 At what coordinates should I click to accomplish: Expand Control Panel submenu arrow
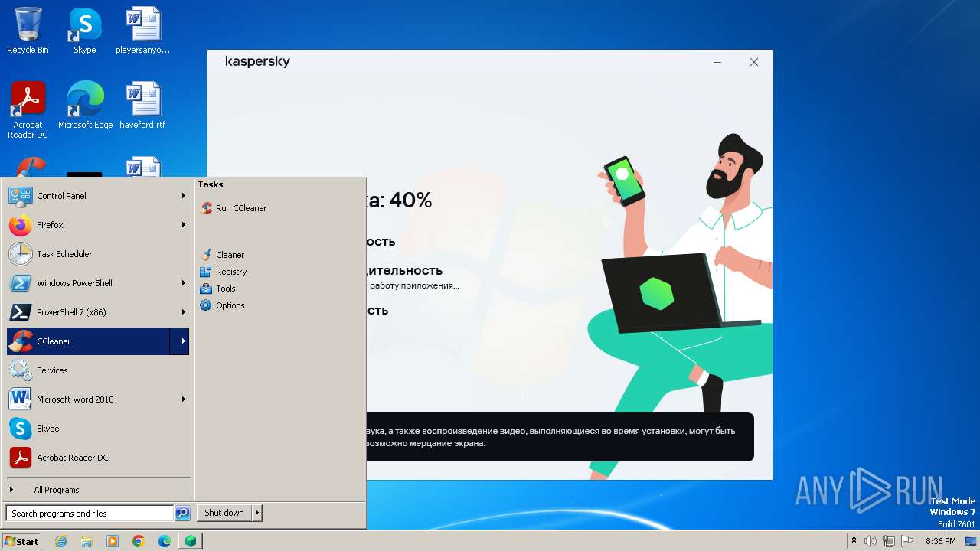coord(183,196)
